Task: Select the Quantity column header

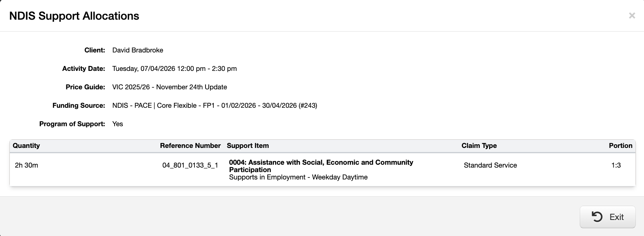Action: [26, 145]
